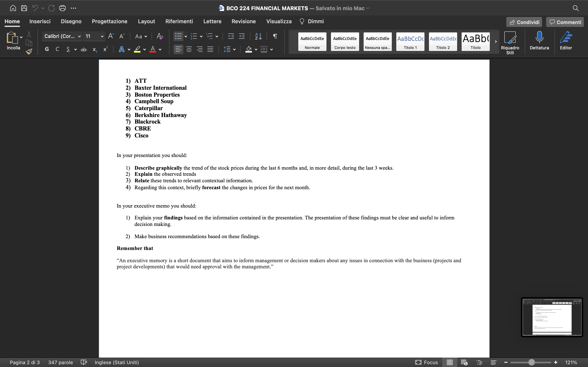The image size is (588, 367).
Task: Enable Focus mode in status bar
Action: coord(427,362)
